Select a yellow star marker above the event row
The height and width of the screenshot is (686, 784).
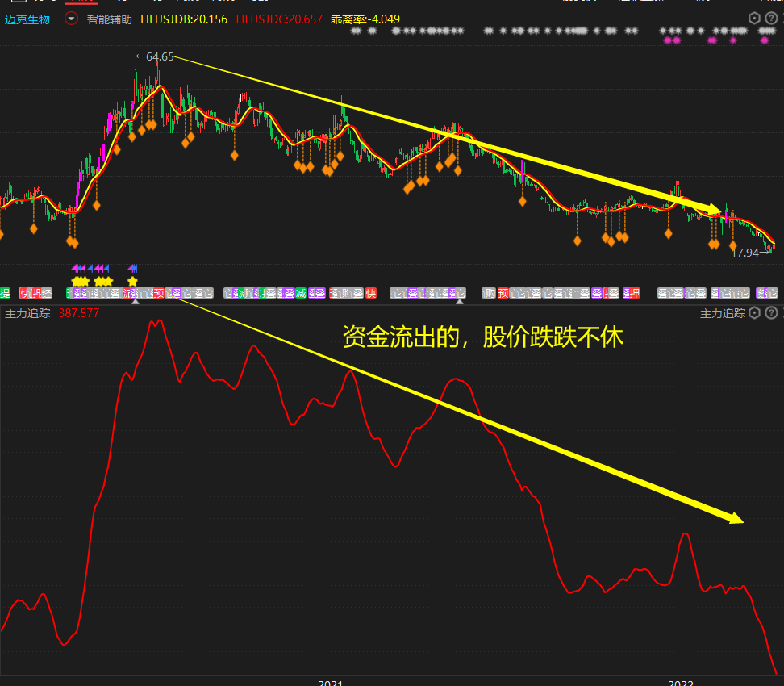(x=132, y=282)
